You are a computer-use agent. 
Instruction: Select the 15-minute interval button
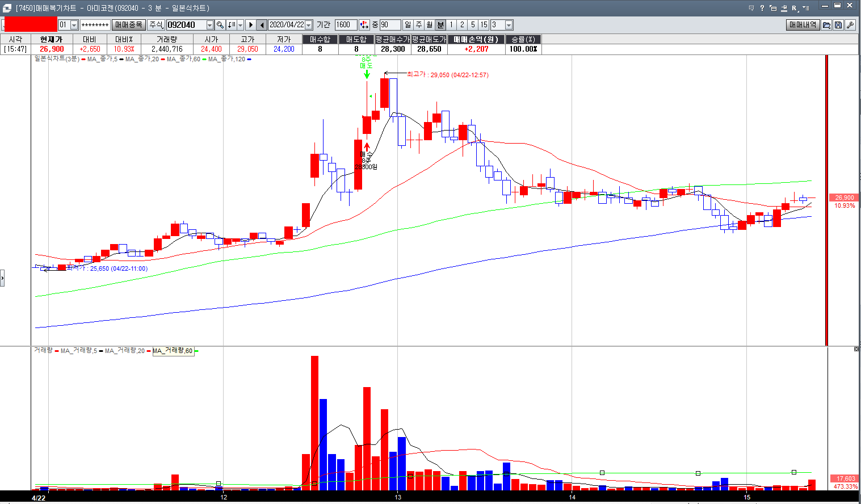click(x=484, y=25)
